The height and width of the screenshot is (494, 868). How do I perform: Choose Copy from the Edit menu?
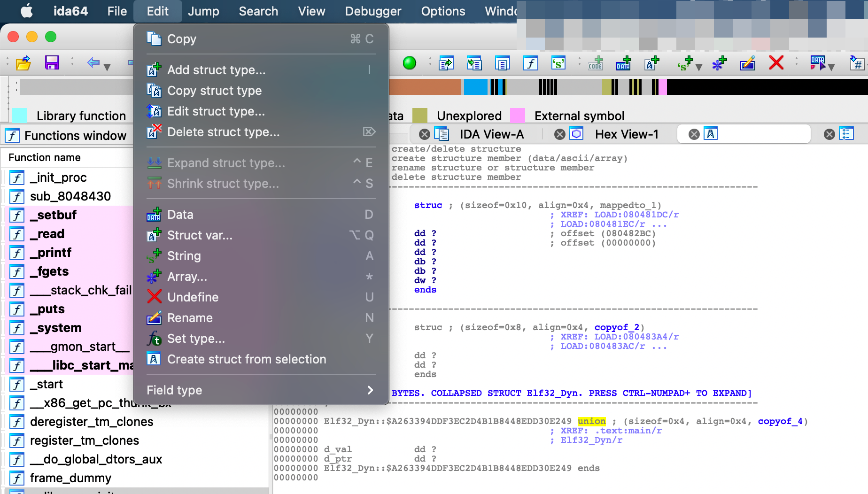click(x=261, y=39)
